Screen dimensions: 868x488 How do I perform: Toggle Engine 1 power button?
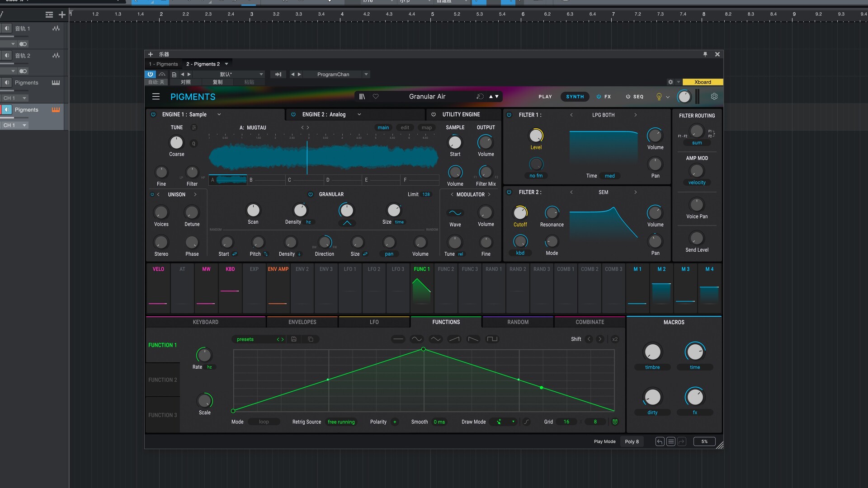click(x=153, y=114)
